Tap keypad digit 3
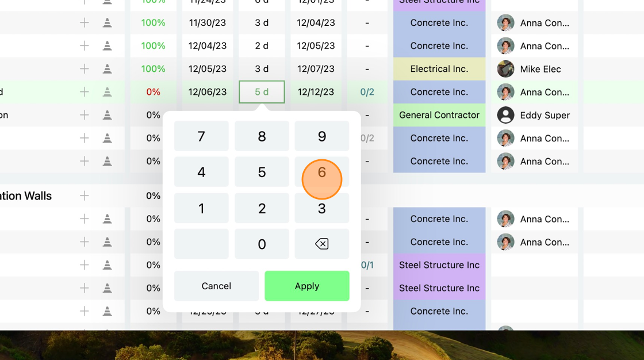The height and width of the screenshot is (360, 644). coord(321,208)
